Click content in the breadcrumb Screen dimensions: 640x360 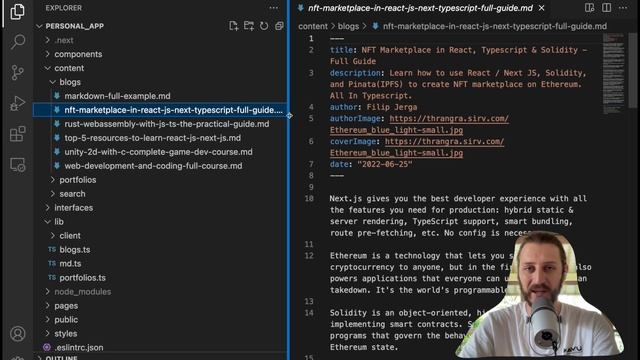point(313,26)
